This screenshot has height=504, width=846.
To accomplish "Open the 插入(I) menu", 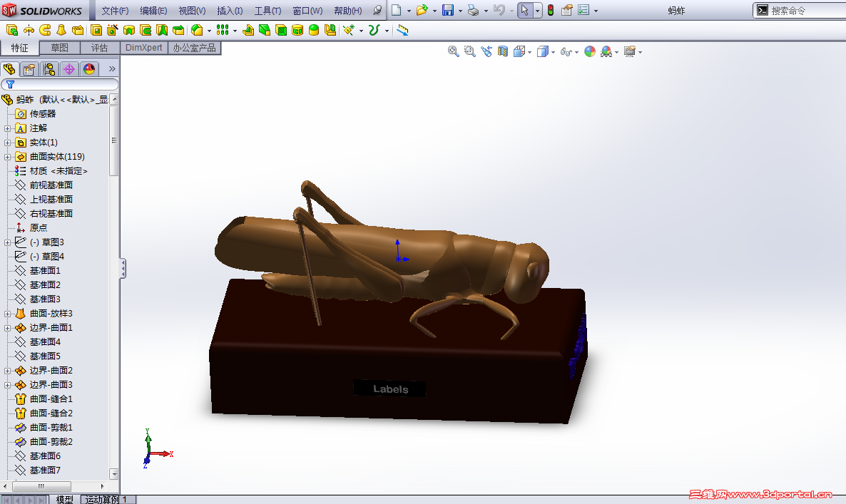I will tap(230, 11).
